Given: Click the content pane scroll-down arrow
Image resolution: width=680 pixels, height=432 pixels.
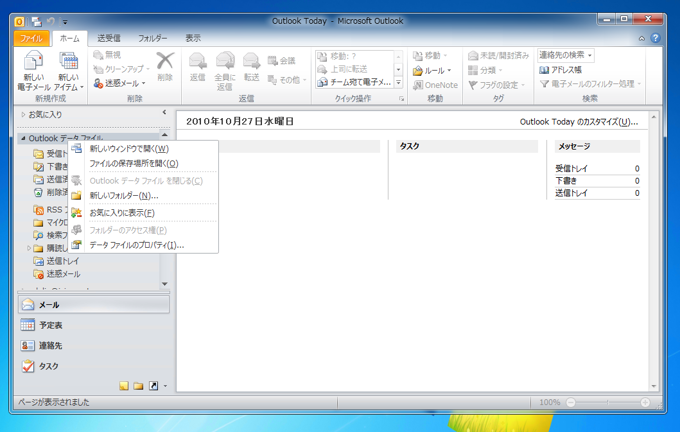Looking at the screenshot, I should point(654,386).
